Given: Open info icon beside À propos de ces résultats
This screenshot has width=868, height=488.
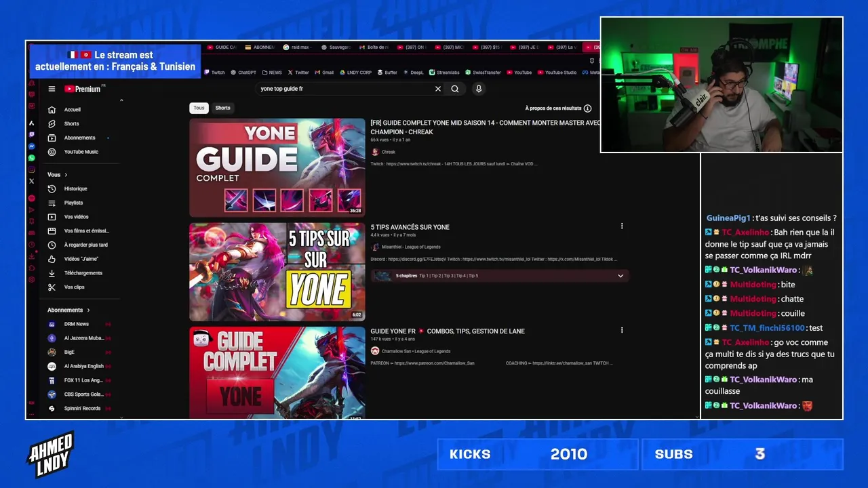Looking at the screenshot, I should coord(587,108).
